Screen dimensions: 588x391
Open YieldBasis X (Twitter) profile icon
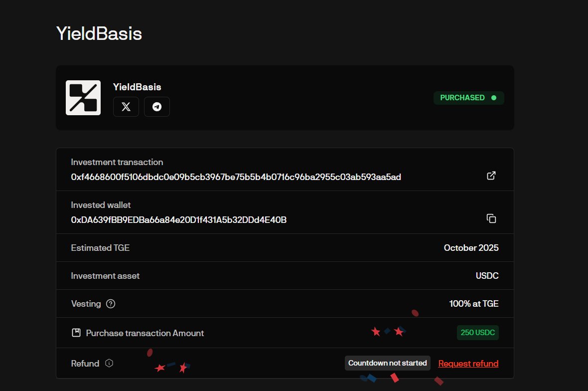(126, 107)
